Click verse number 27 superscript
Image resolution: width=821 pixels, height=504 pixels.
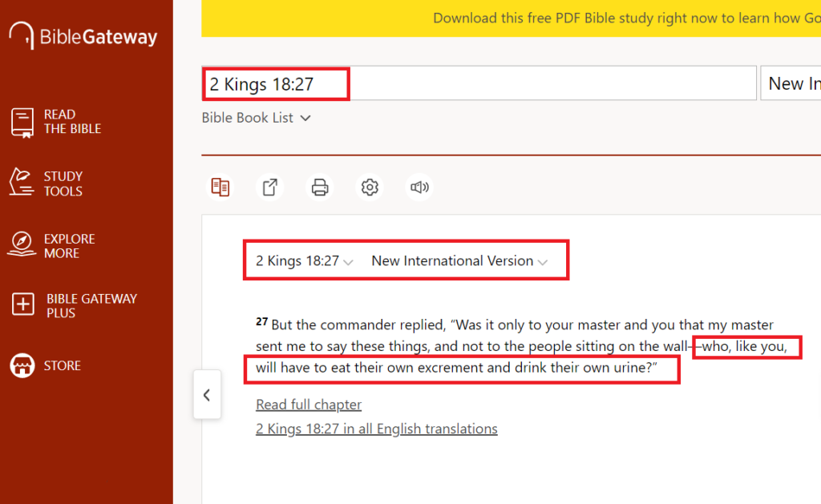(x=262, y=321)
